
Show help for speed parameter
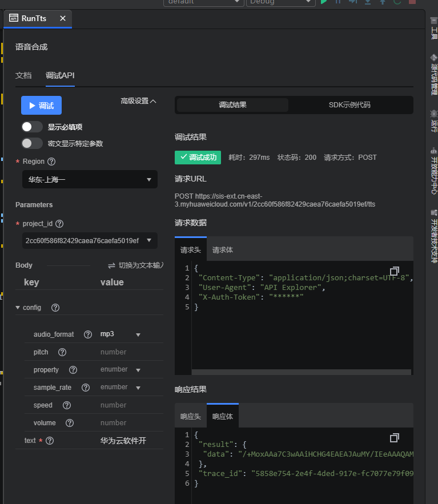67,405
